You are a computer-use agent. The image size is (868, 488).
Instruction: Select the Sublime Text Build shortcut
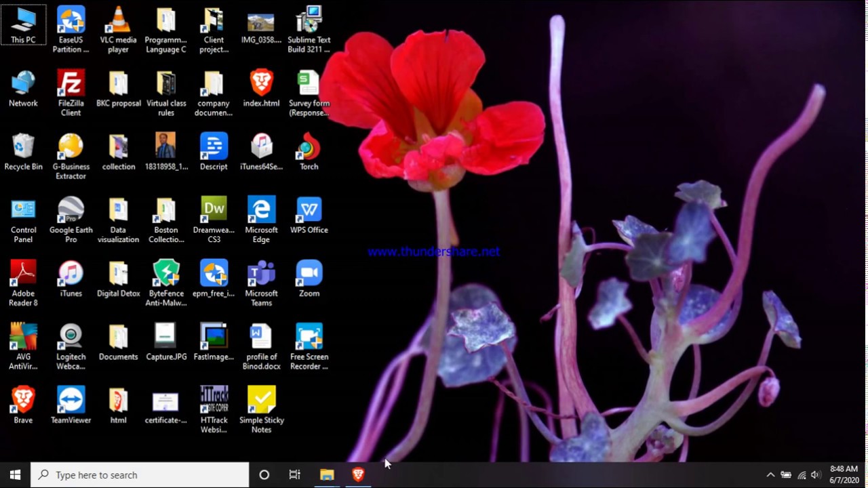[x=309, y=30]
